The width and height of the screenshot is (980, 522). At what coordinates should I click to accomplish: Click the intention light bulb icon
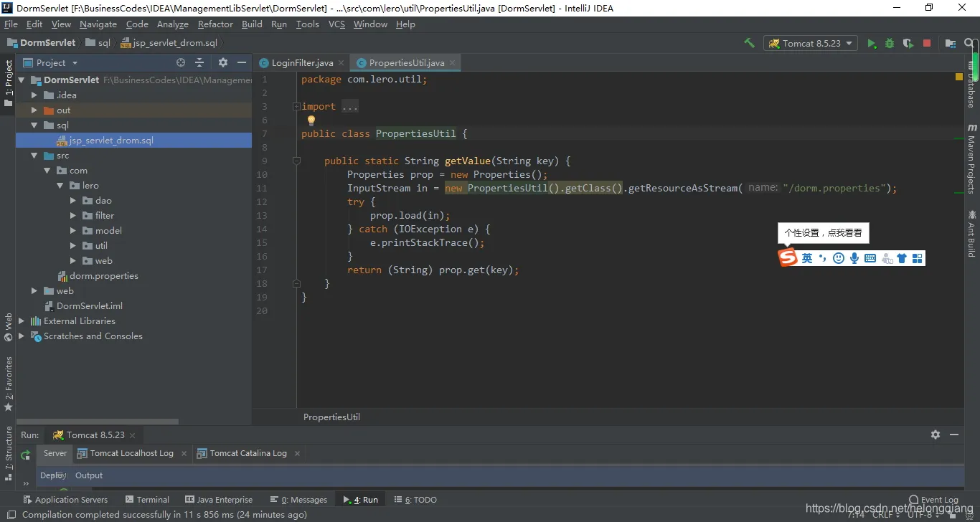(x=311, y=120)
